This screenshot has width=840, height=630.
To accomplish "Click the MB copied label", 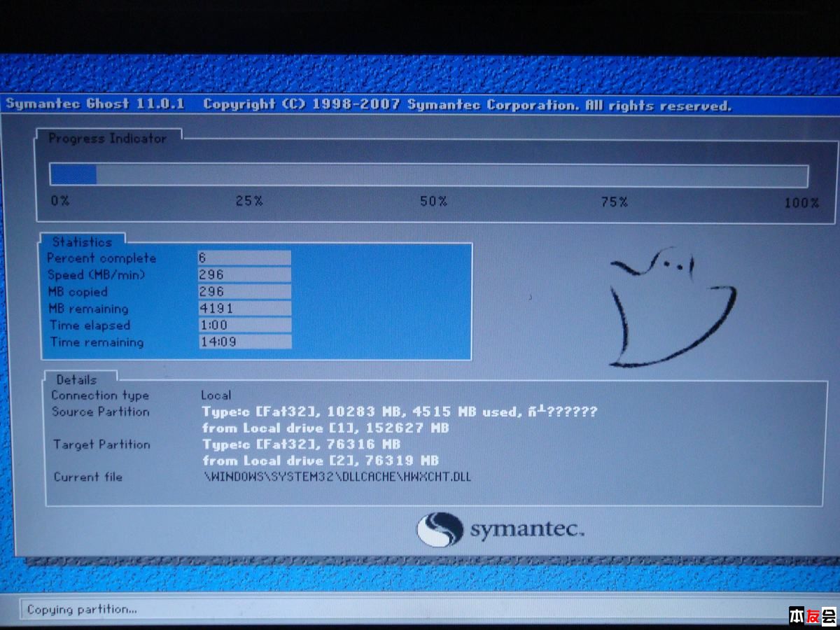I will click(78, 292).
